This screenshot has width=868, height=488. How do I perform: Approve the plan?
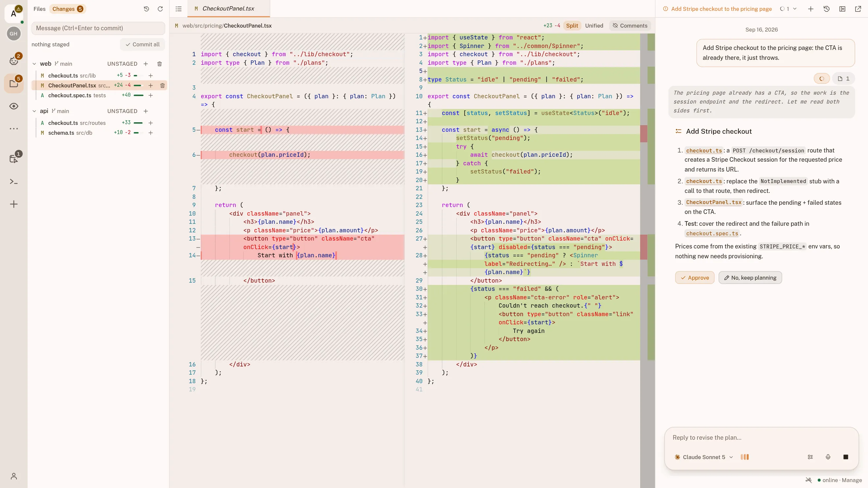(x=695, y=278)
